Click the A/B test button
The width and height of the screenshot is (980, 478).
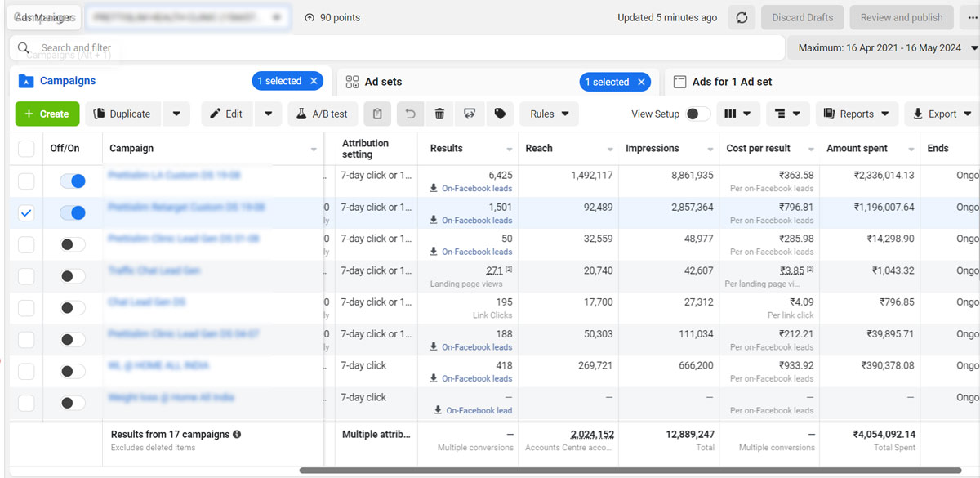(x=322, y=114)
